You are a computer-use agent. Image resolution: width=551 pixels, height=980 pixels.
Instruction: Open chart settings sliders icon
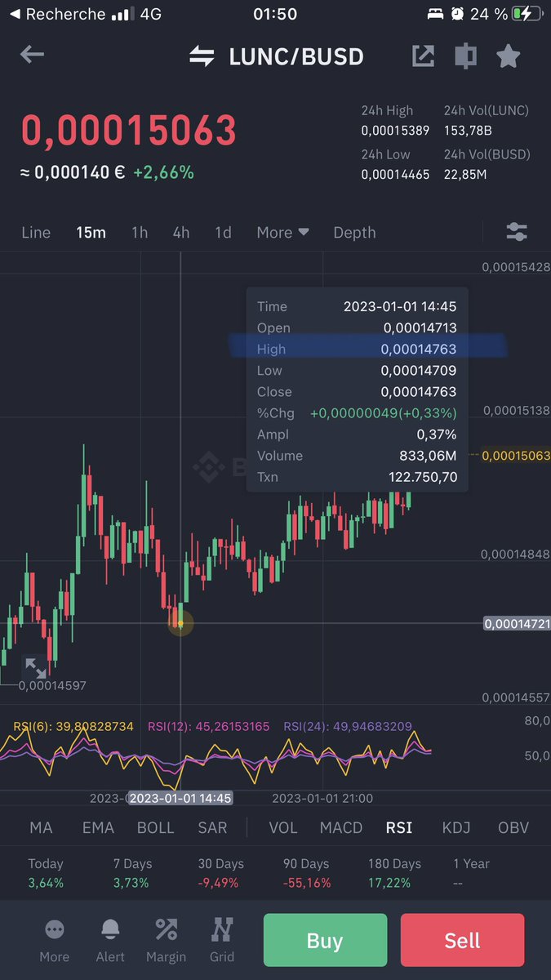pos(517,232)
